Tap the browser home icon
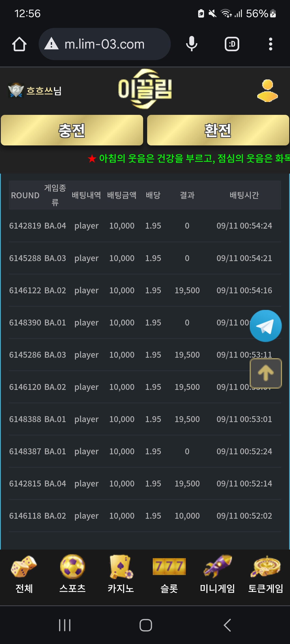The width and height of the screenshot is (290, 644). [19, 44]
